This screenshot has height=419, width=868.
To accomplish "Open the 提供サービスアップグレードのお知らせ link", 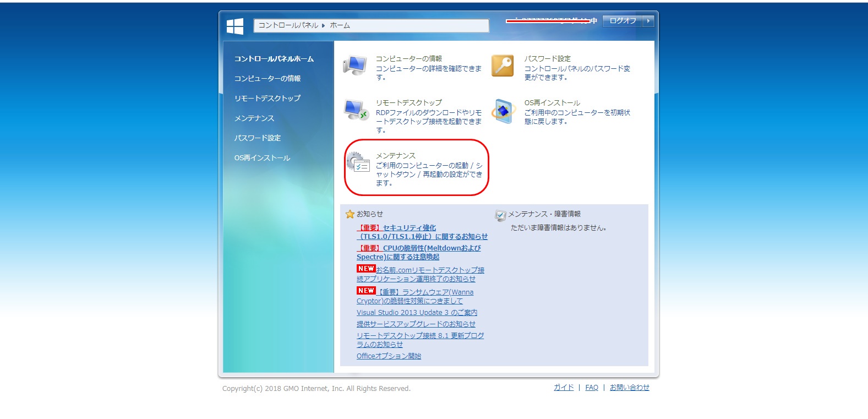I will pyautogui.click(x=416, y=324).
